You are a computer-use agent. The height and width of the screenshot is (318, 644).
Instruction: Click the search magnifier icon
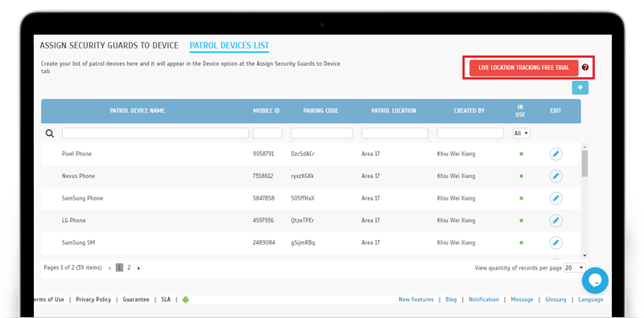point(50,134)
